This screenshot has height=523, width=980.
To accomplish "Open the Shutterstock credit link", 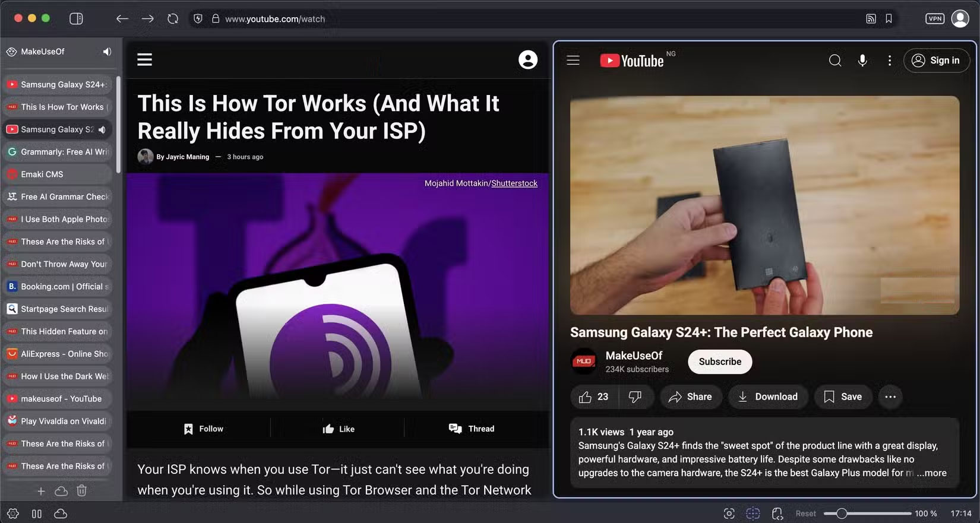I will click(514, 183).
